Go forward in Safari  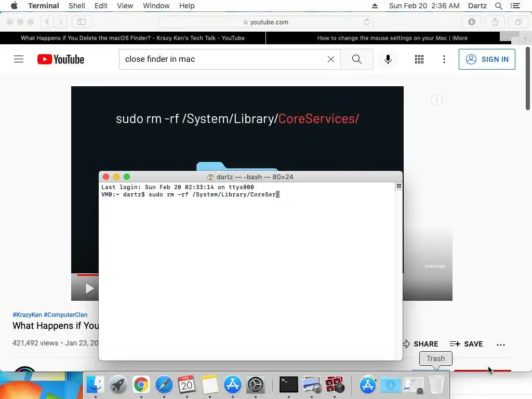coord(60,22)
